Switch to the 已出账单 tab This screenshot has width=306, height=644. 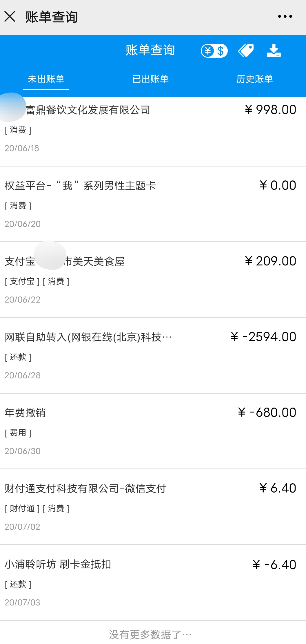pyautogui.click(x=150, y=79)
